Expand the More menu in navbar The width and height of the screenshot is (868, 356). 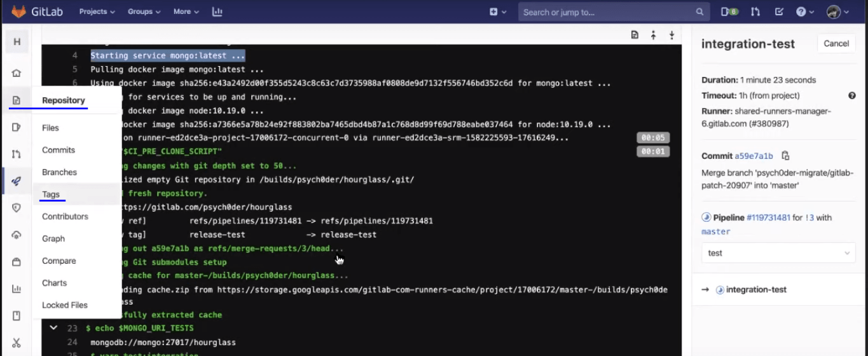click(x=186, y=11)
